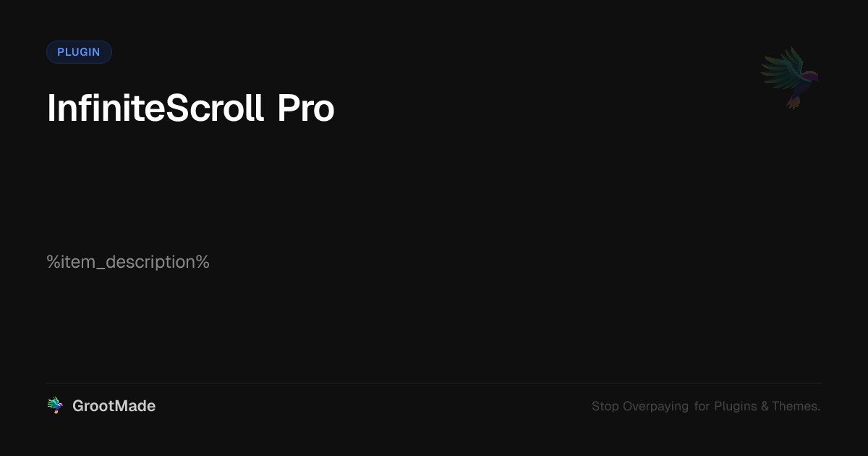
Task: Click the %item_description% placeholder text
Action: (x=128, y=262)
